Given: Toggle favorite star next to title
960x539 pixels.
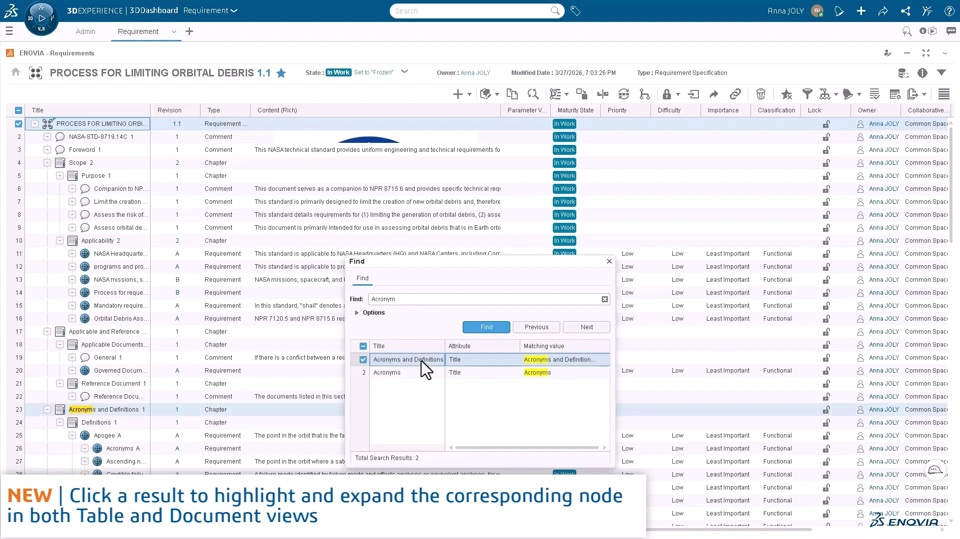Looking at the screenshot, I should pyautogui.click(x=281, y=73).
